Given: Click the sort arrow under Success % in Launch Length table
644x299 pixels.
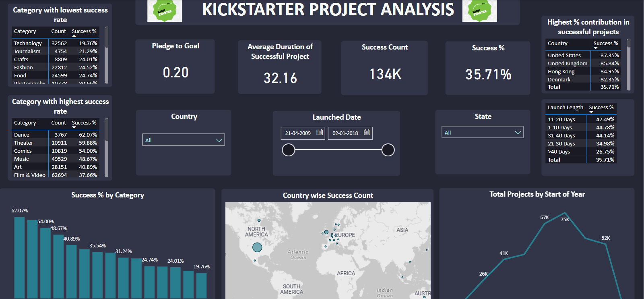Looking at the screenshot, I should pos(591,112).
